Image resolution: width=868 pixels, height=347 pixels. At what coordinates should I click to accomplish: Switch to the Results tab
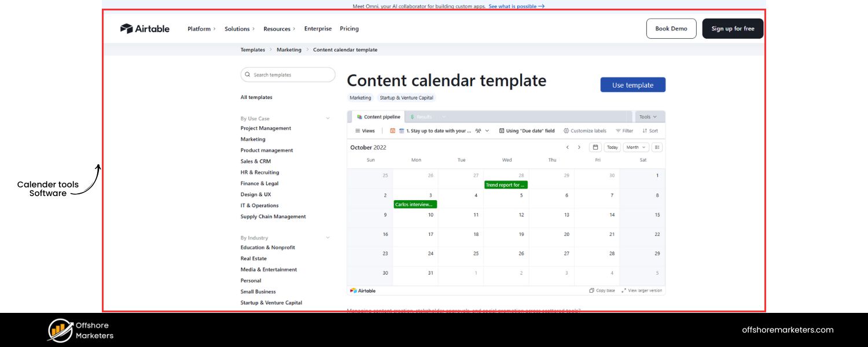422,117
